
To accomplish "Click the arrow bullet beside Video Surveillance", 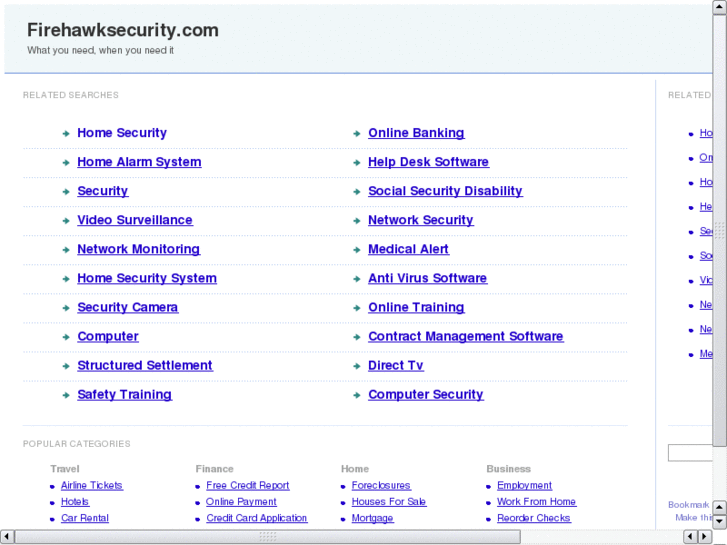I will [x=65, y=220].
